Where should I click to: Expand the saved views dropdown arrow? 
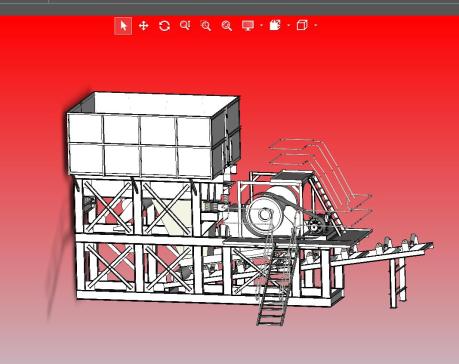pyautogui.click(x=289, y=26)
